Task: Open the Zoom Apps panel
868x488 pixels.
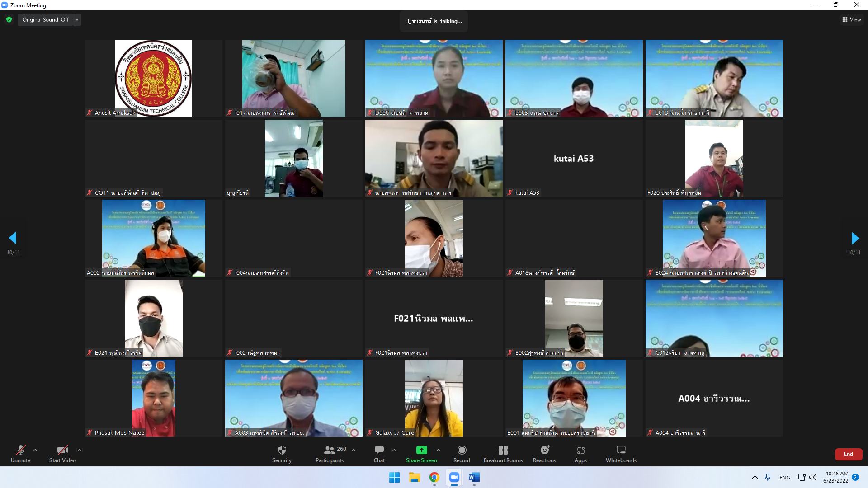Action: point(580,454)
